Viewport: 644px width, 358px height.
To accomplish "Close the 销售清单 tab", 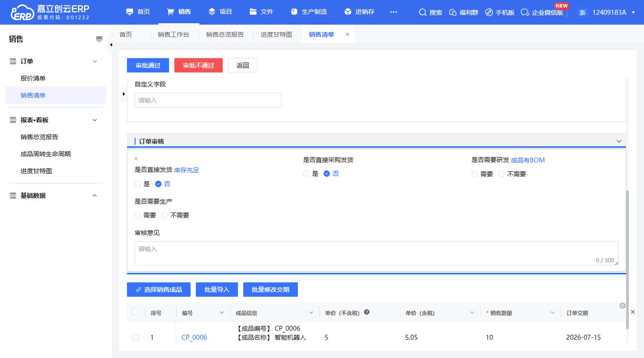I will [x=347, y=34].
